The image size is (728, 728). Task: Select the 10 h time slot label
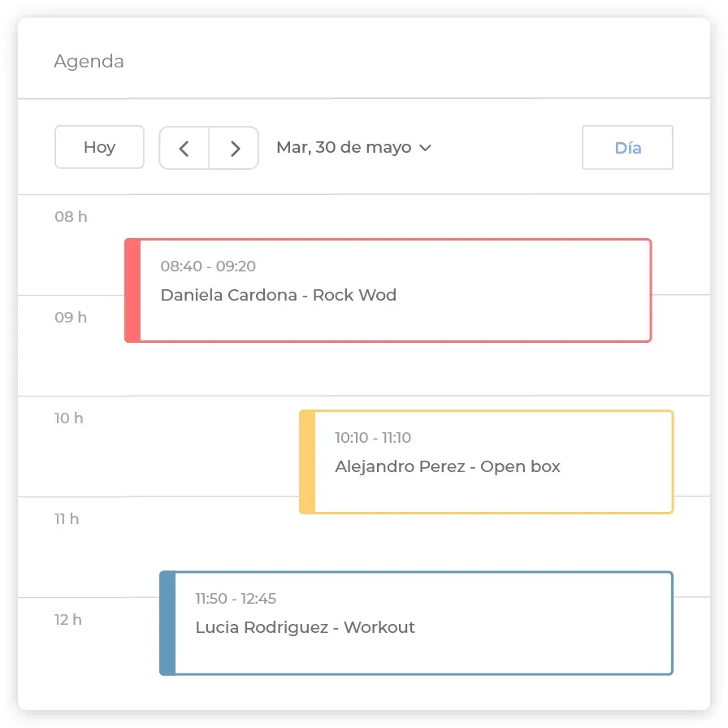coord(69,418)
